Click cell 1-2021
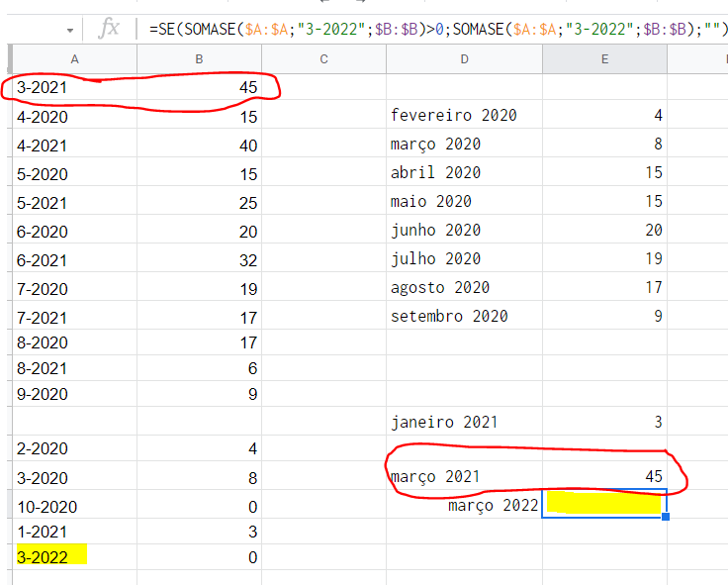The image size is (728, 585). [74, 532]
